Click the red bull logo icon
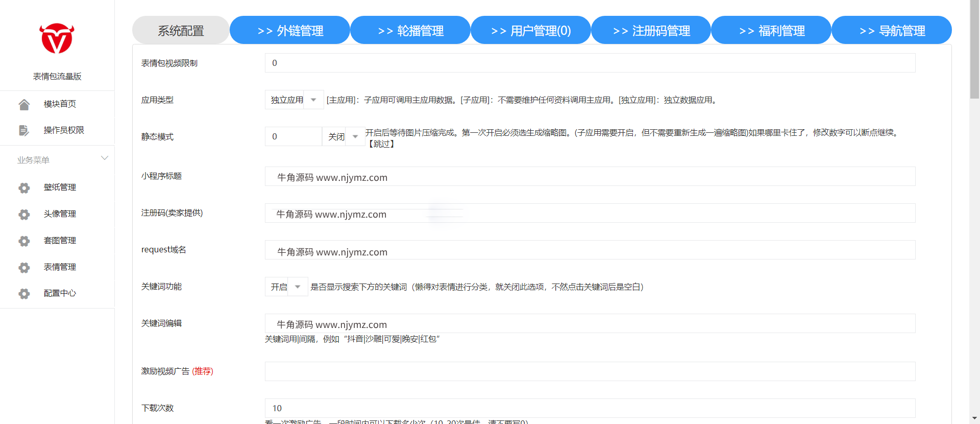The image size is (980, 424). point(57,38)
